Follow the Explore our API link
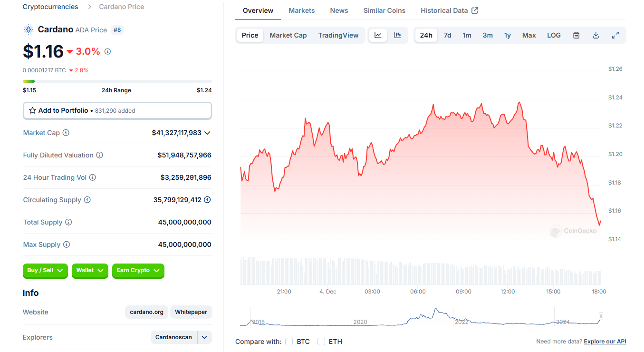644x352 pixels. 605,342
